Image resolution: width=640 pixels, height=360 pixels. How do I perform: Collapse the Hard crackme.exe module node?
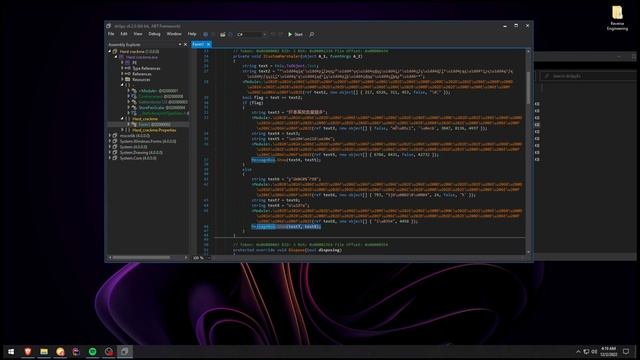116,57
